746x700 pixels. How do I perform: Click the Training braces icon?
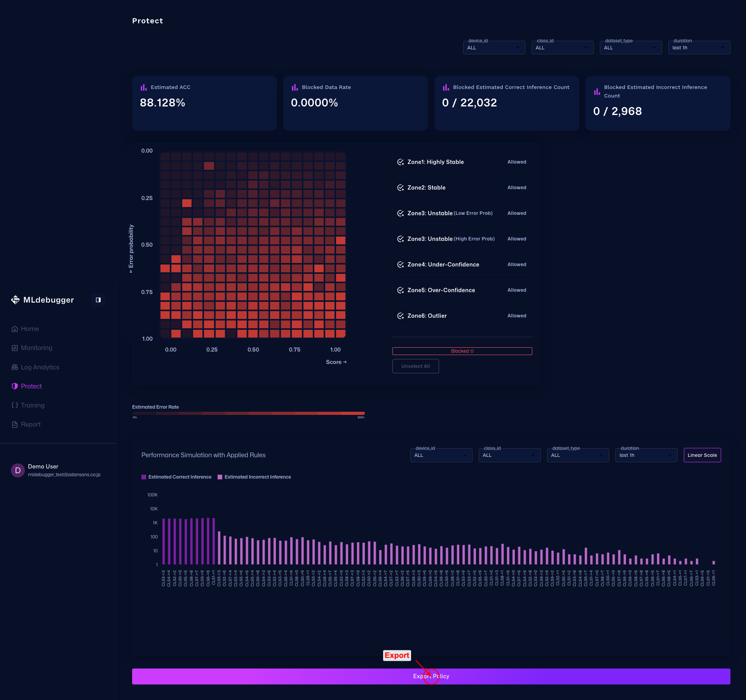15,405
